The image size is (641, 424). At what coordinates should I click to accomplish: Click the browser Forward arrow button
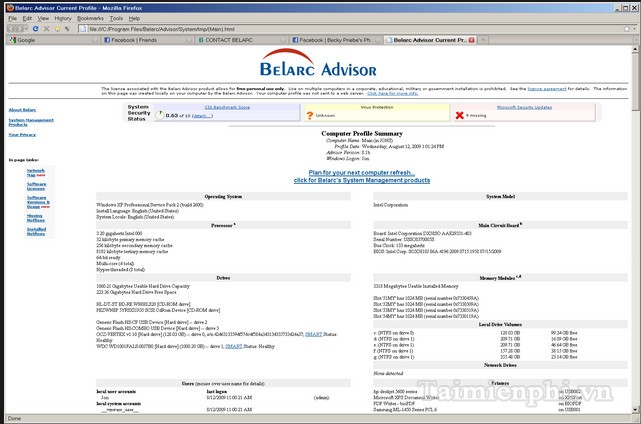point(20,29)
